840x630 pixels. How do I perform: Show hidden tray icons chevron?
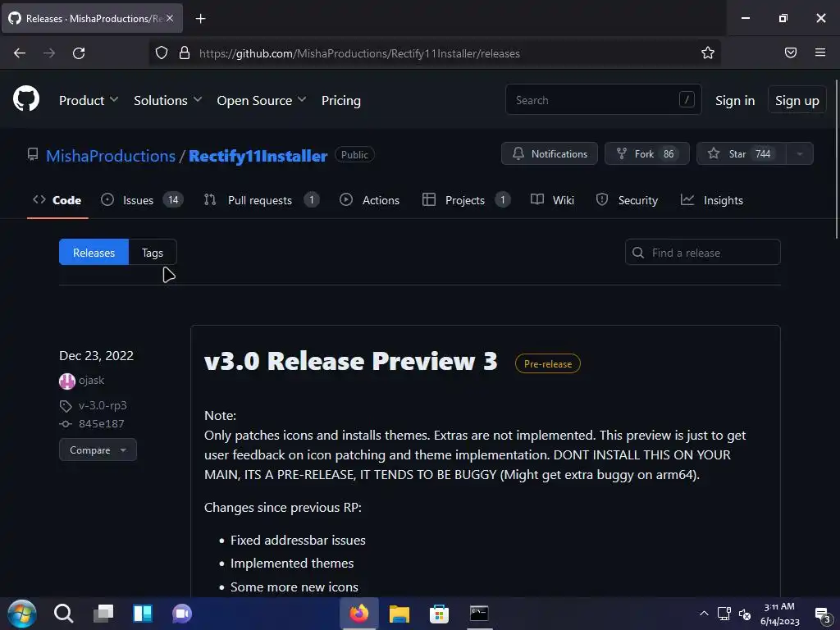[x=704, y=614]
